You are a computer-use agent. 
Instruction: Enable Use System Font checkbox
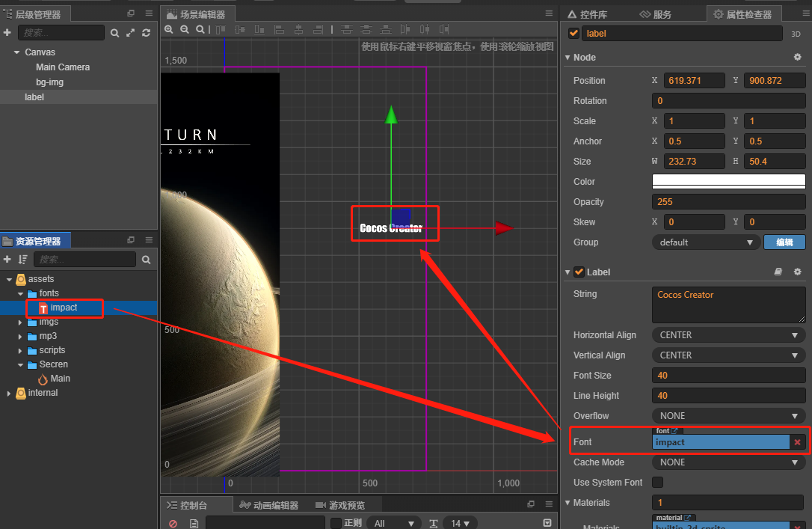pyautogui.click(x=658, y=483)
